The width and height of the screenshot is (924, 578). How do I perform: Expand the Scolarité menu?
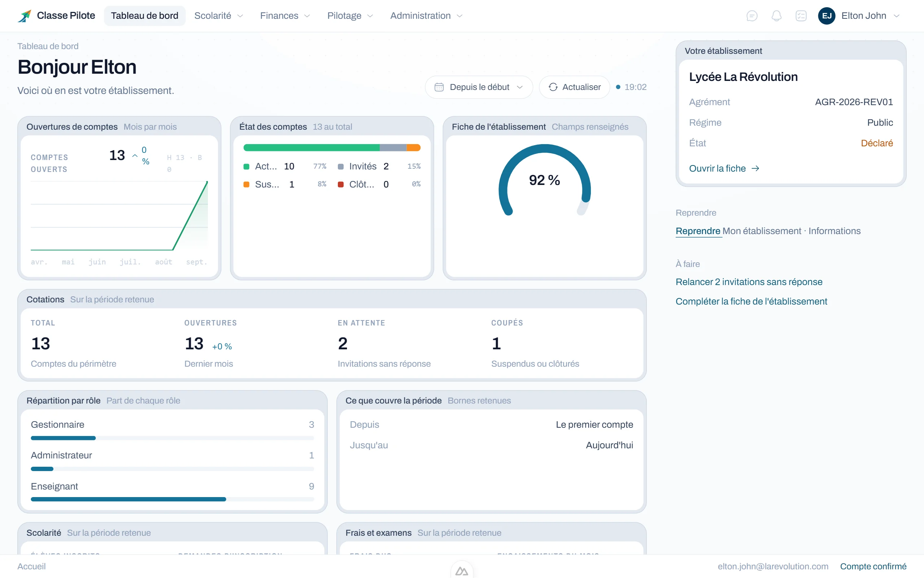pyautogui.click(x=218, y=16)
